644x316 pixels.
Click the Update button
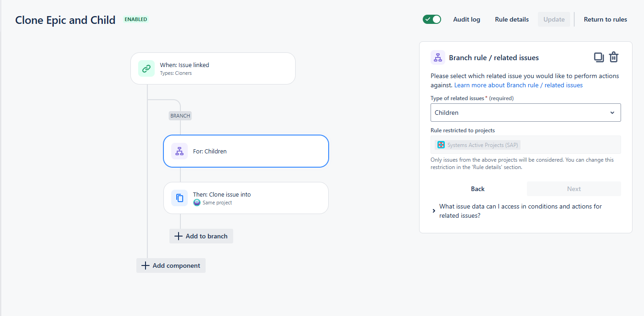pyautogui.click(x=554, y=19)
